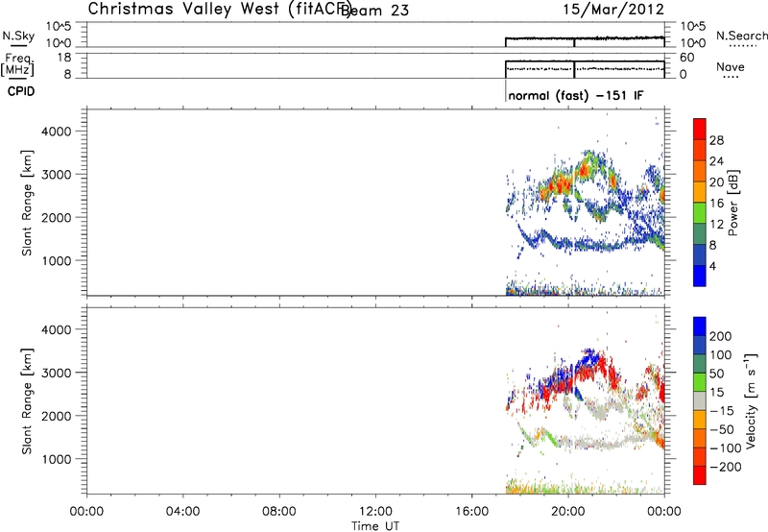768x532 pixels.
Task: Click the '200' tick on Velocity colorbar
Action: click(x=721, y=336)
